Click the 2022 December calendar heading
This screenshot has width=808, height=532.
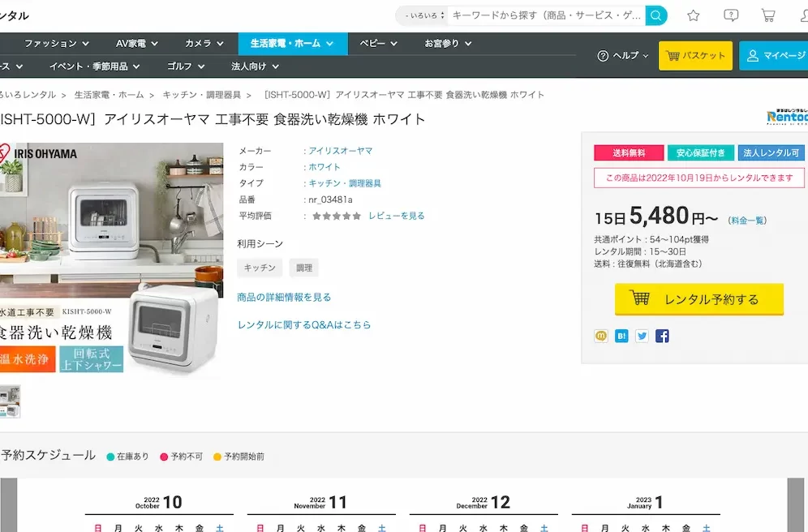[x=484, y=502]
